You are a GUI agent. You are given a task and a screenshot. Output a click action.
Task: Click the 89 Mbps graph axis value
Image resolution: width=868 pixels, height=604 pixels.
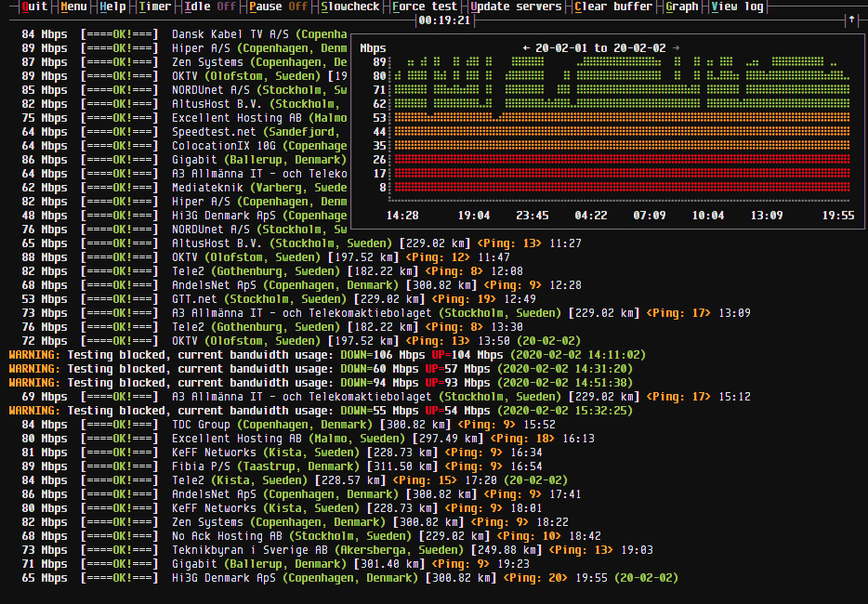tap(379, 62)
